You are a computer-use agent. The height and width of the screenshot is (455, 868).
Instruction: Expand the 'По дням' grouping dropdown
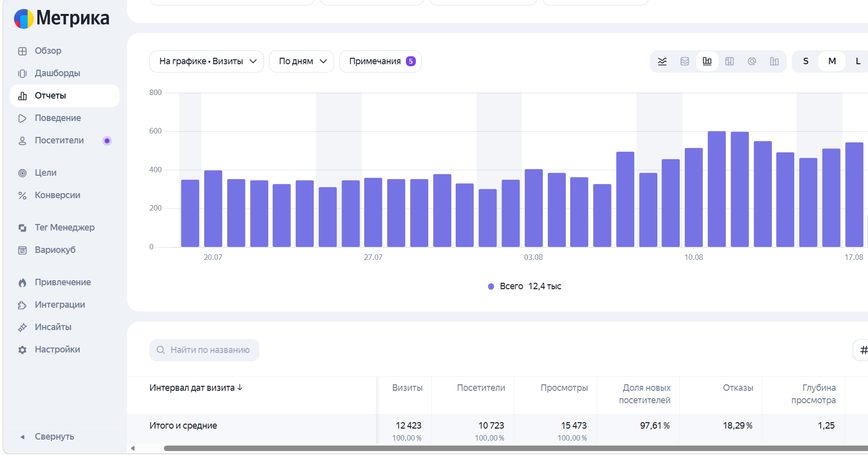pos(302,61)
